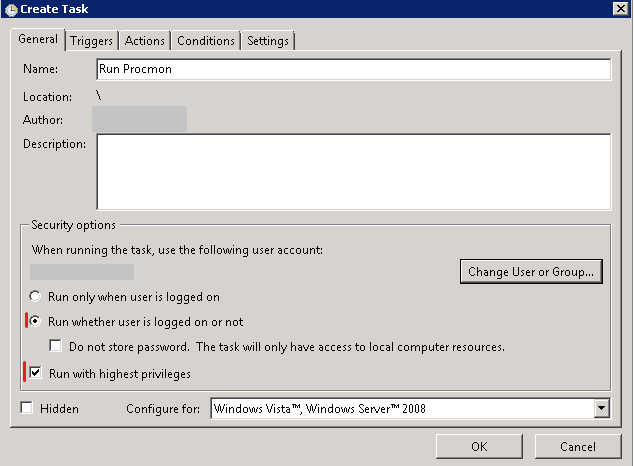Click the Cancel button
Viewport: 634px width, 466px height.
coord(577,446)
